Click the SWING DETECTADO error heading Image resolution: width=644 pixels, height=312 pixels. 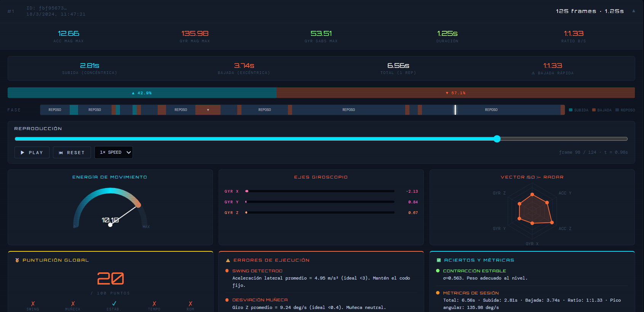pyautogui.click(x=257, y=271)
